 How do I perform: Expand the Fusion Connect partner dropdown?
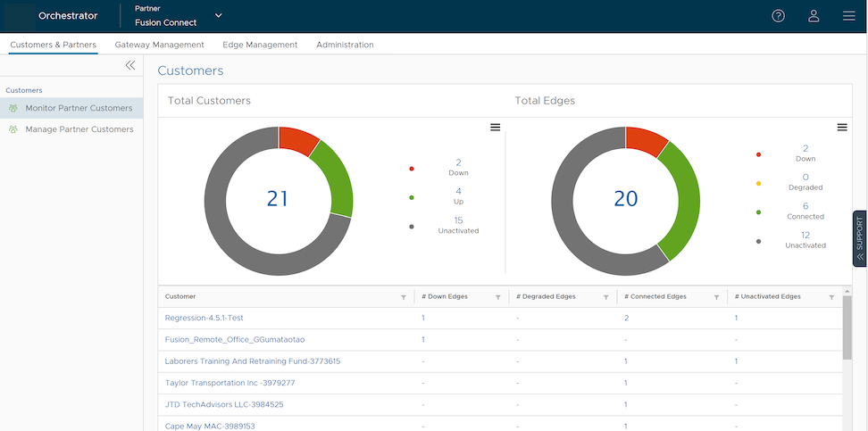219,16
